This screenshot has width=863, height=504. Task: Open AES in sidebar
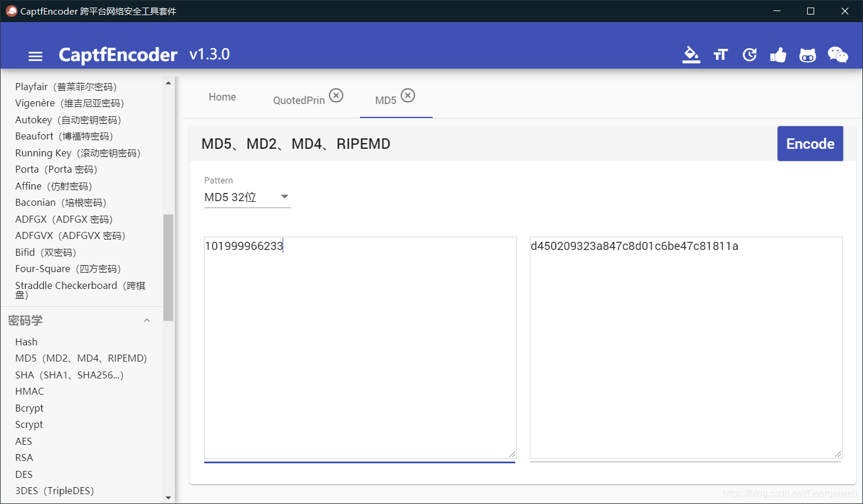point(23,441)
